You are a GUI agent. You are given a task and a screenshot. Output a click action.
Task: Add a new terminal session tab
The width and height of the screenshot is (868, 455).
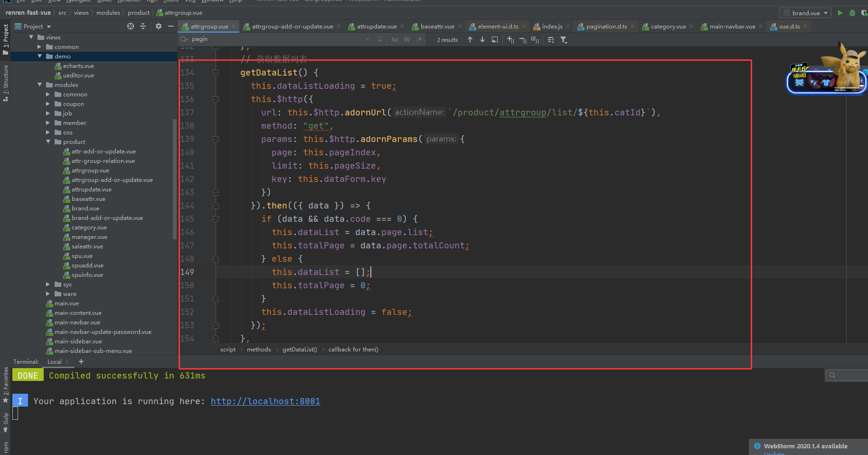pyautogui.click(x=81, y=361)
